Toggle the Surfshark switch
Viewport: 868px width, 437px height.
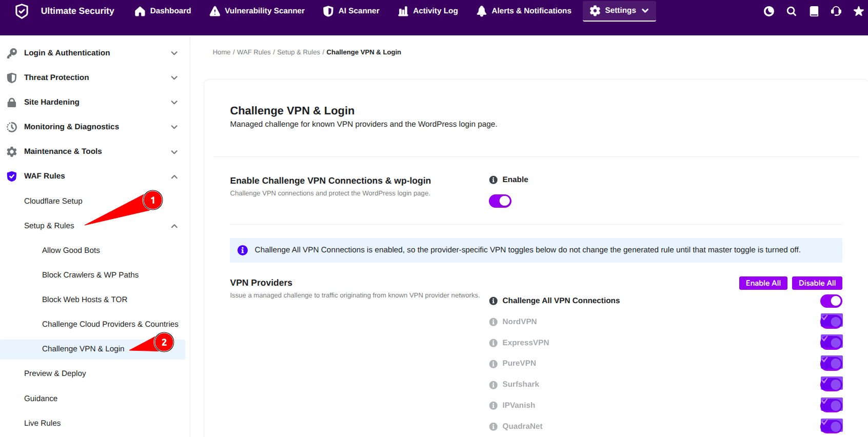click(831, 384)
